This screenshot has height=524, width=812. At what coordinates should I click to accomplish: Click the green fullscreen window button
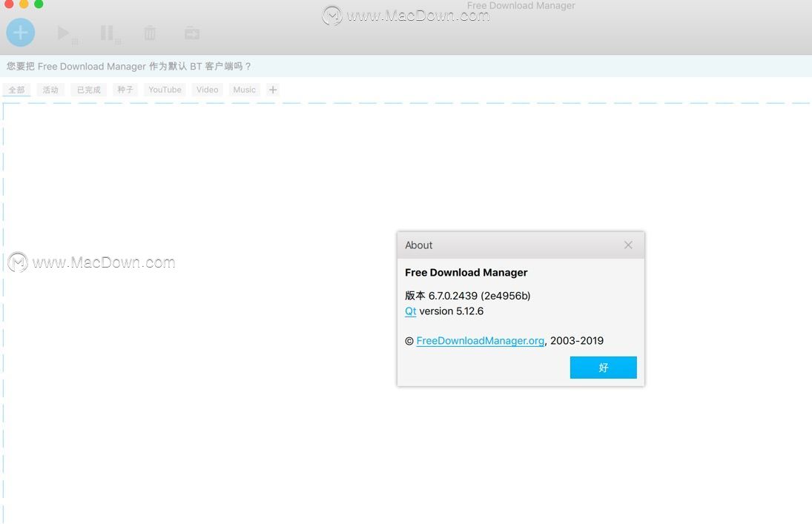(39, 4)
